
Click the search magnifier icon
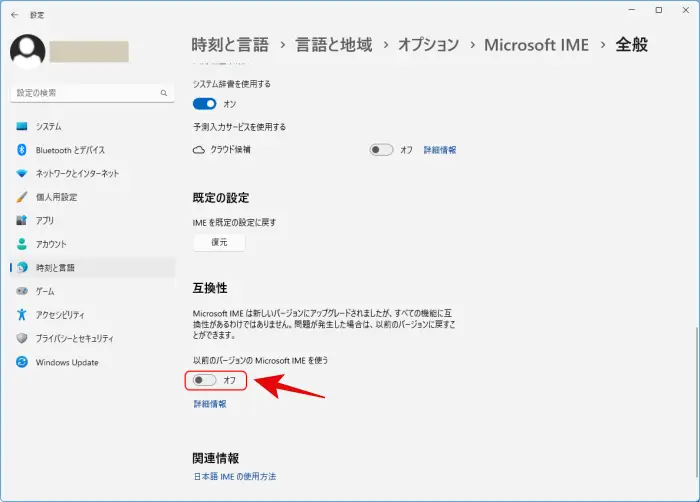164,93
